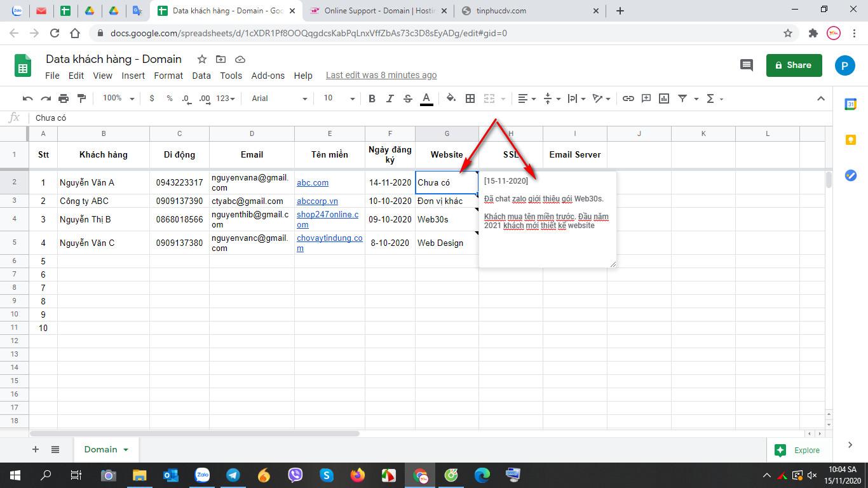The height and width of the screenshot is (488, 868).
Task: Open Google Keep side panel icon
Action: pyautogui.click(x=851, y=140)
